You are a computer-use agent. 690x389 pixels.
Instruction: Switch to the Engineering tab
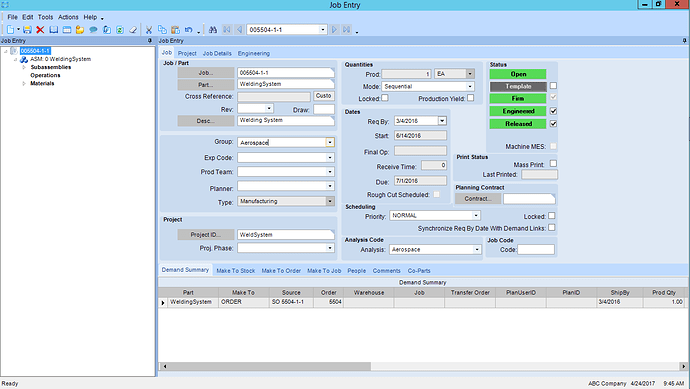click(x=254, y=53)
